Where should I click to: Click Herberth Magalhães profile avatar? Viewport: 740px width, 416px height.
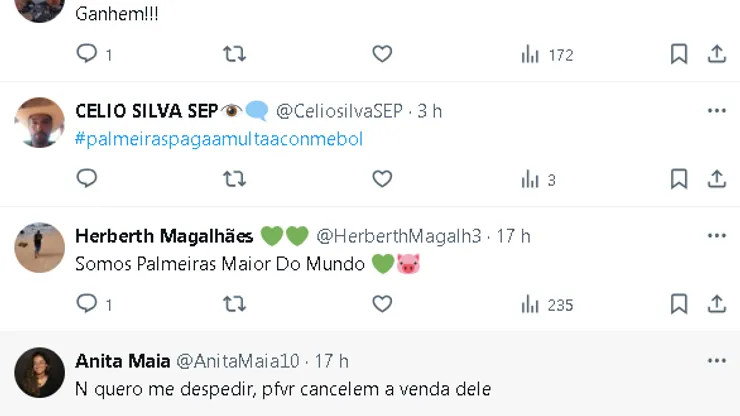click(x=40, y=247)
